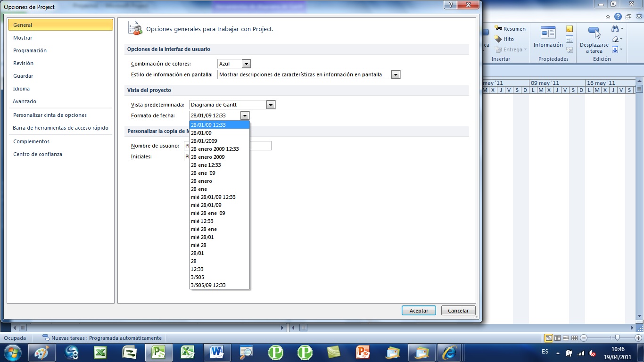
Task: Click the zoom out minus button
Action: (584, 338)
